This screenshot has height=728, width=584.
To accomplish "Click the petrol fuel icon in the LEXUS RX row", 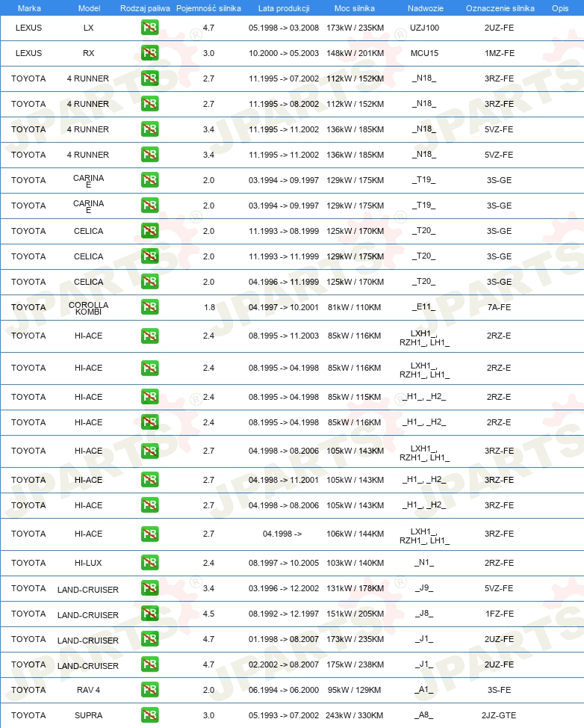I will point(150,53).
